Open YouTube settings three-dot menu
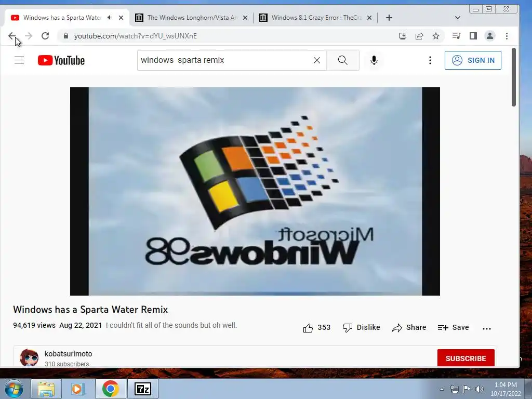The width and height of the screenshot is (532, 399). click(430, 60)
